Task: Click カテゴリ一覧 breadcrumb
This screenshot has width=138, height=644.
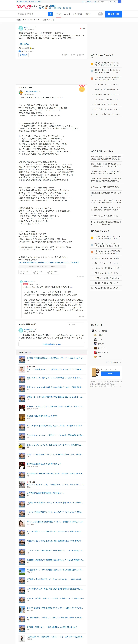Action: point(31,20)
